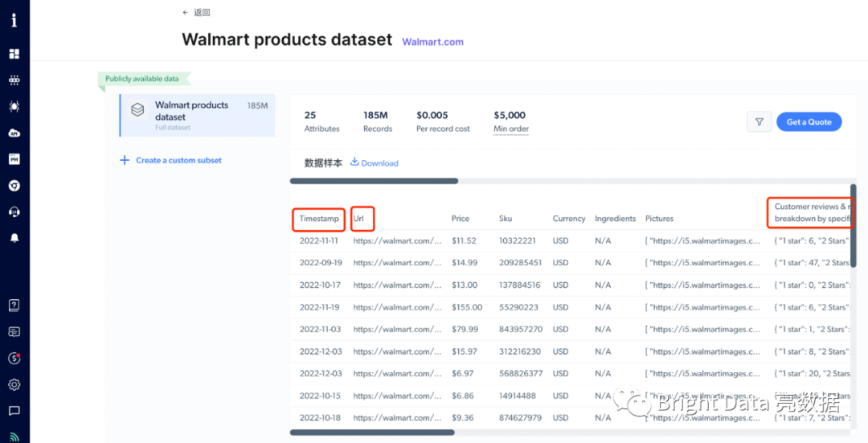Click the Sku cell 137884516
Viewport: 868px width, 443px height.
[520, 285]
